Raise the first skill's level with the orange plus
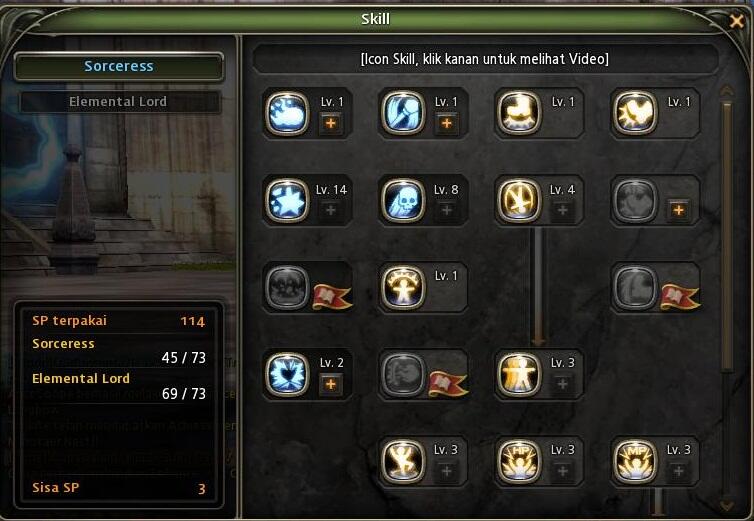754x521 pixels. (x=331, y=123)
